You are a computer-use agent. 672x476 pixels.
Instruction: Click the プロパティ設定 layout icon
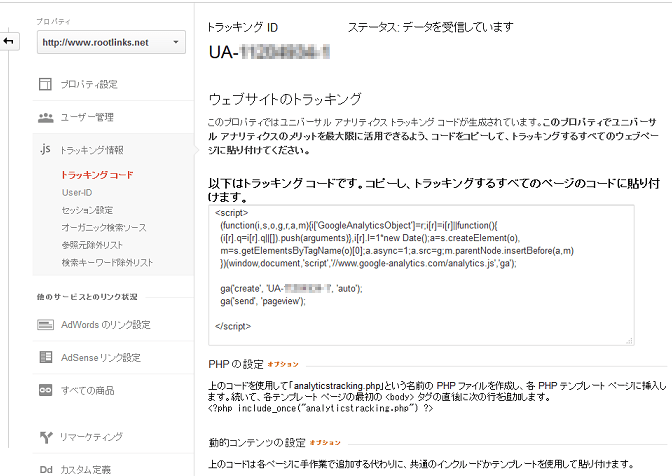[45, 84]
